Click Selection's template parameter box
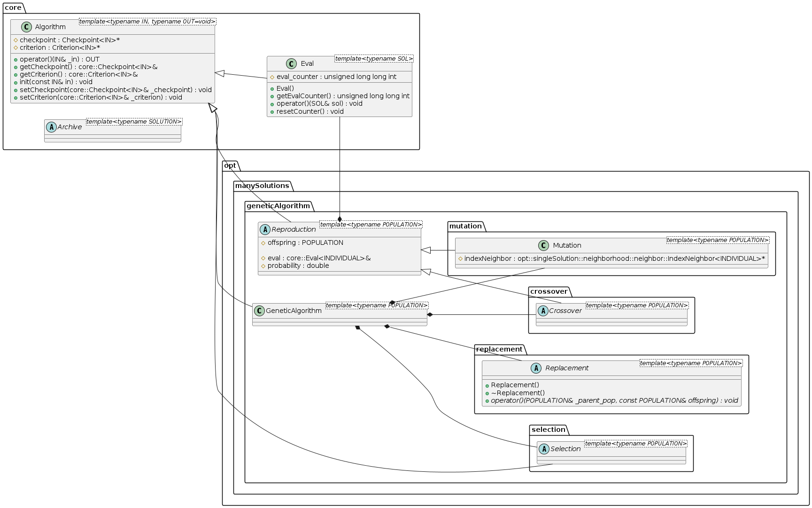 pos(636,444)
